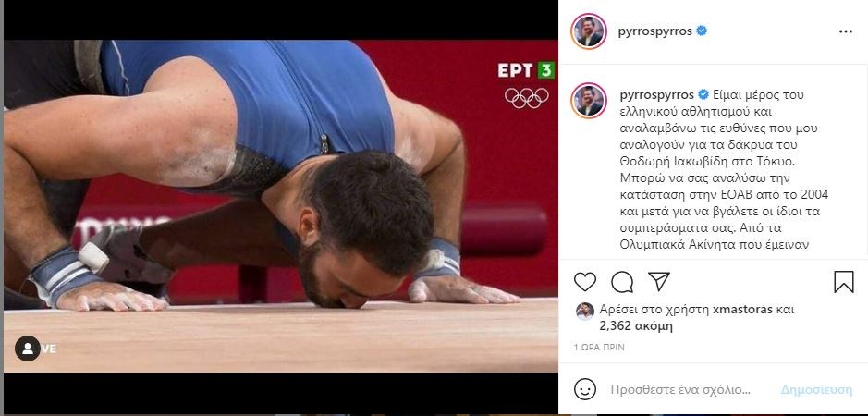868x416 pixels.
Task: Click the weightlifter post image
Action: tap(281, 205)
